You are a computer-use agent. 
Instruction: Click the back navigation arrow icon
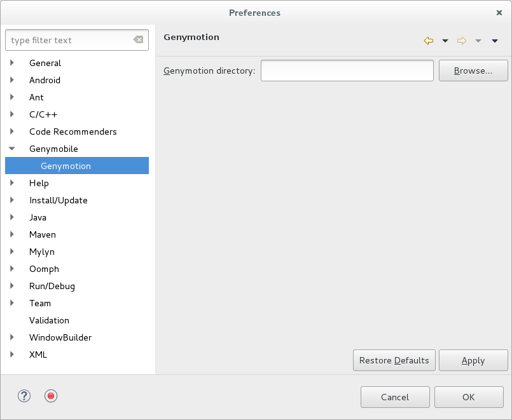point(429,41)
